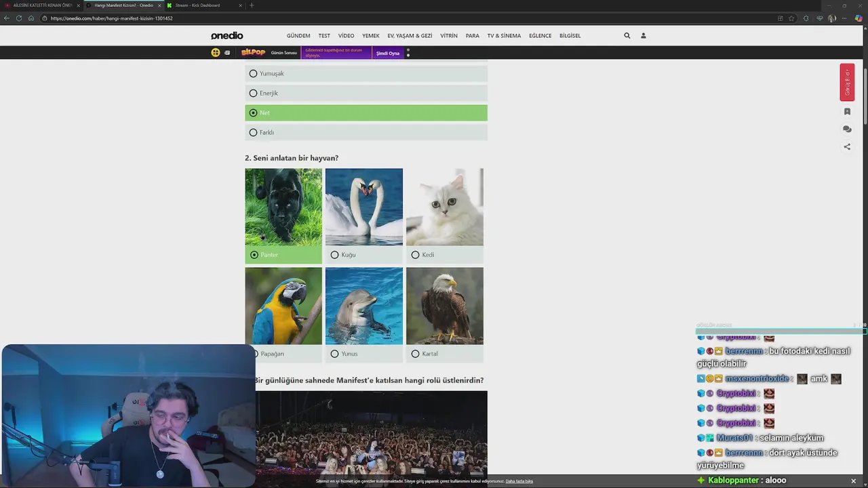Open the EV, YAŞAM & GEZİ menu
Image resolution: width=868 pixels, height=488 pixels.
click(410, 36)
